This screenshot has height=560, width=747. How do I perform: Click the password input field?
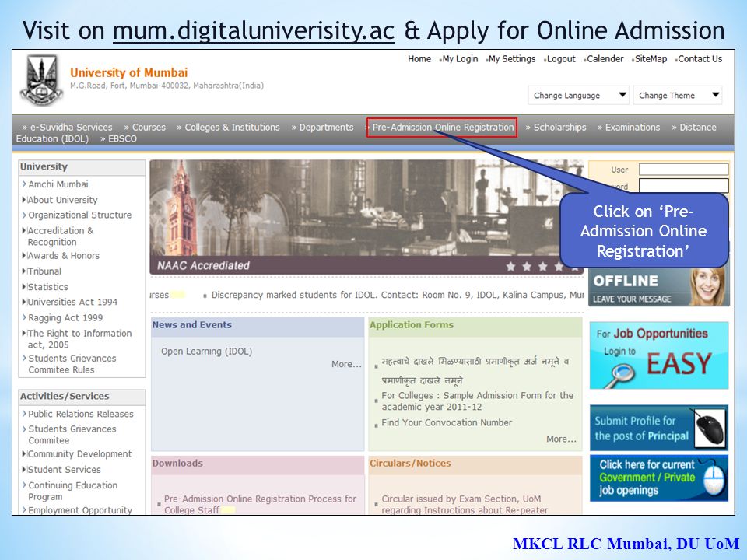pos(684,185)
